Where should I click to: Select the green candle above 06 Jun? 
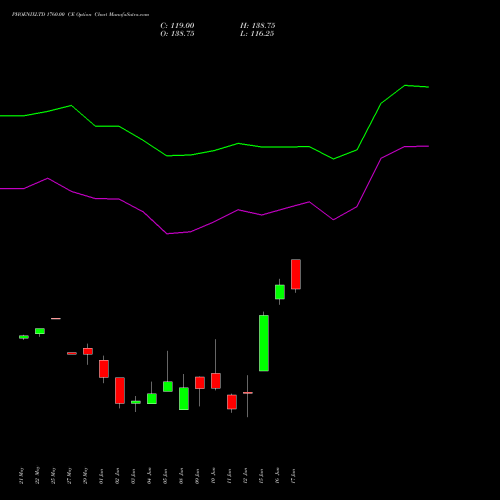[184, 398]
